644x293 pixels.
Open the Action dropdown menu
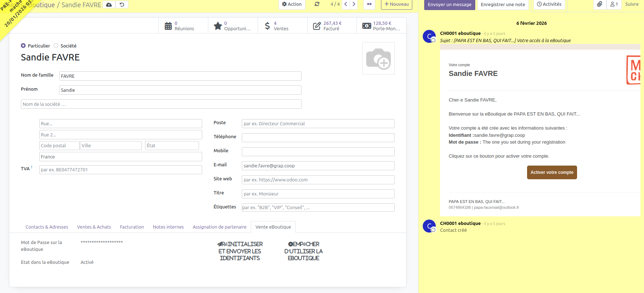(292, 4)
